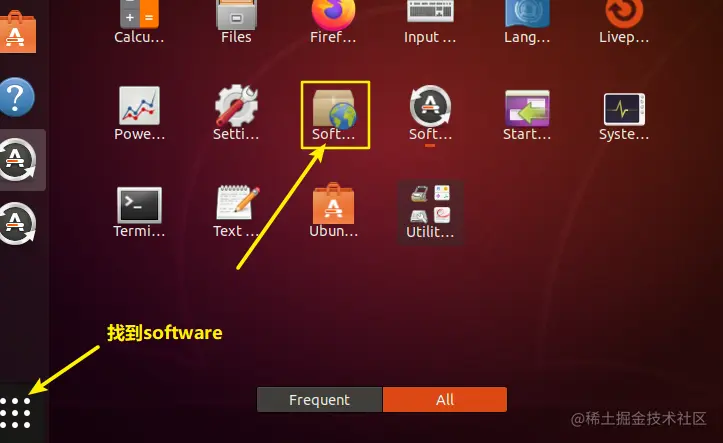Open Settings gear-and-wrench app
Image resolution: width=723 pixels, height=443 pixels.
point(236,113)
